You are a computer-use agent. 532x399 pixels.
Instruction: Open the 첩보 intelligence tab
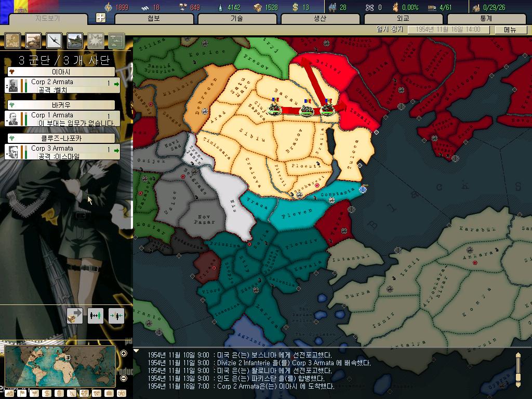pos(154,18)
